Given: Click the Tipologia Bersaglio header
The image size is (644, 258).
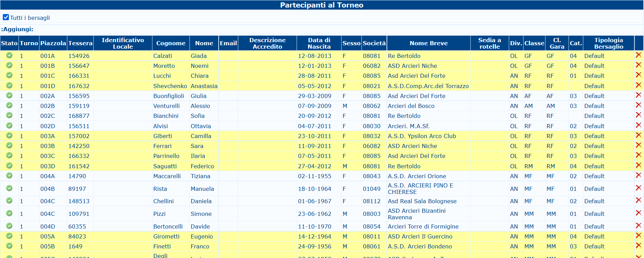Looking at the screenshot, I should (609, 43).
